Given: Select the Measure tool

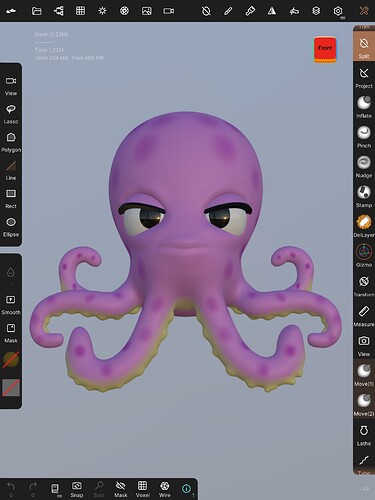Looking at the screenshot, I should coord(364,316).
